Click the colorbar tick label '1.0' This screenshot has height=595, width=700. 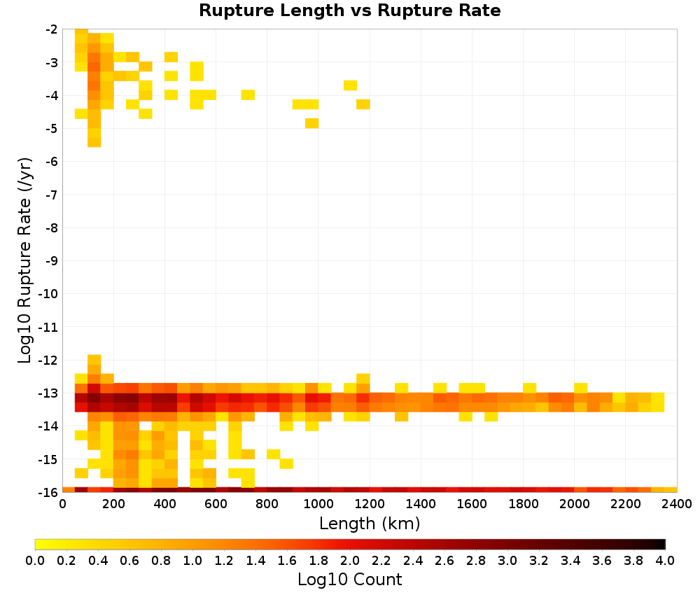[192, 560]
